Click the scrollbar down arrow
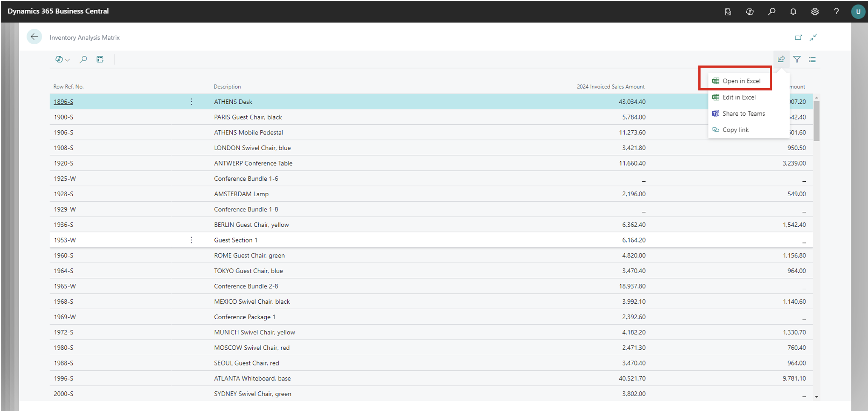 (x=817, y=397)
